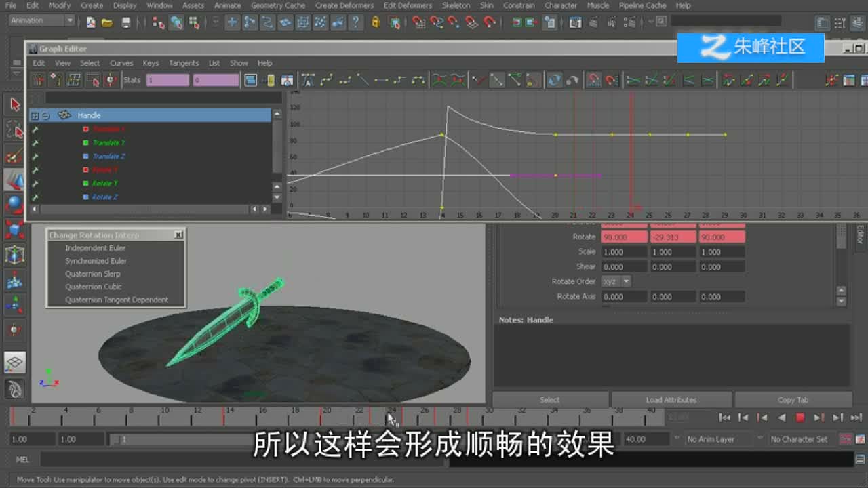Image resolution: width=868 pixels, height=488 pixels.
Task: Click the Insert Keys tool icon
Action: (57, 80)
